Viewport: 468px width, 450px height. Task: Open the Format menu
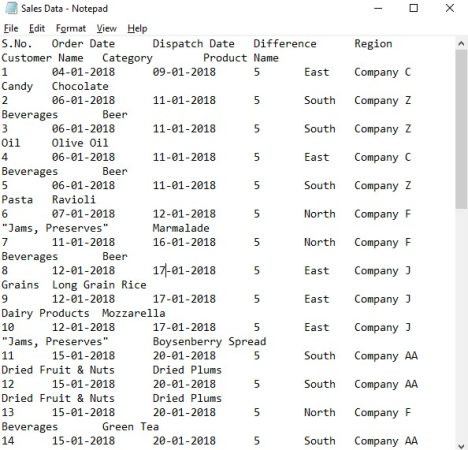coord(71,28)
